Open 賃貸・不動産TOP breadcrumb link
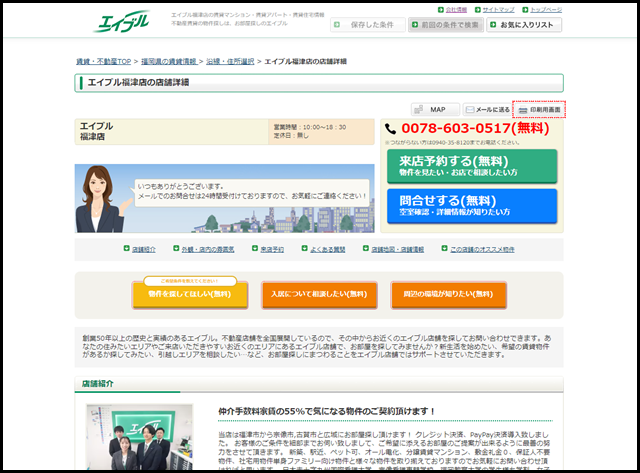 103,62
